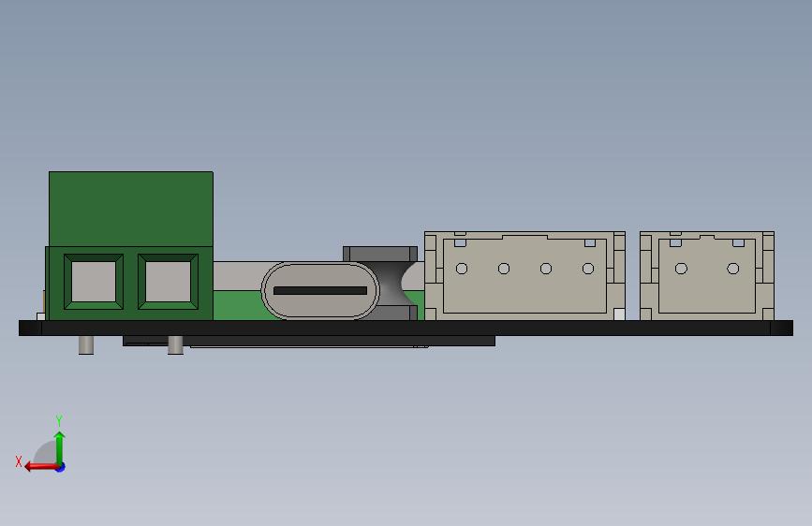Pick the black tongue inside USB-C port
This screenshot has height=526, width=812.
pos(320,291)
